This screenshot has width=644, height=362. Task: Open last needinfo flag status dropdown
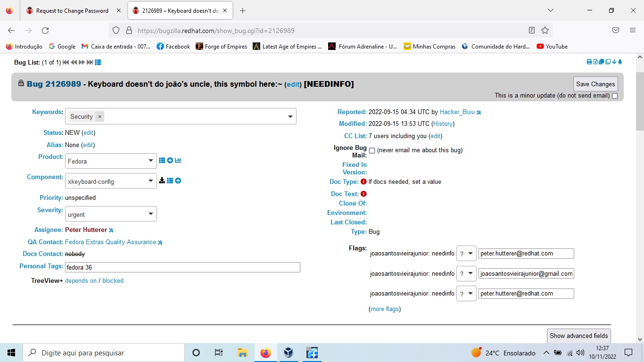pos(466,294)
